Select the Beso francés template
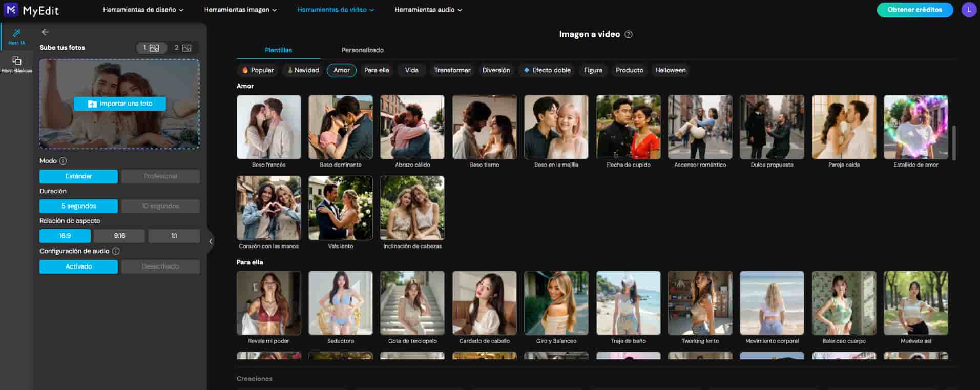The image size is (980, 390). [x=269, y=127]
